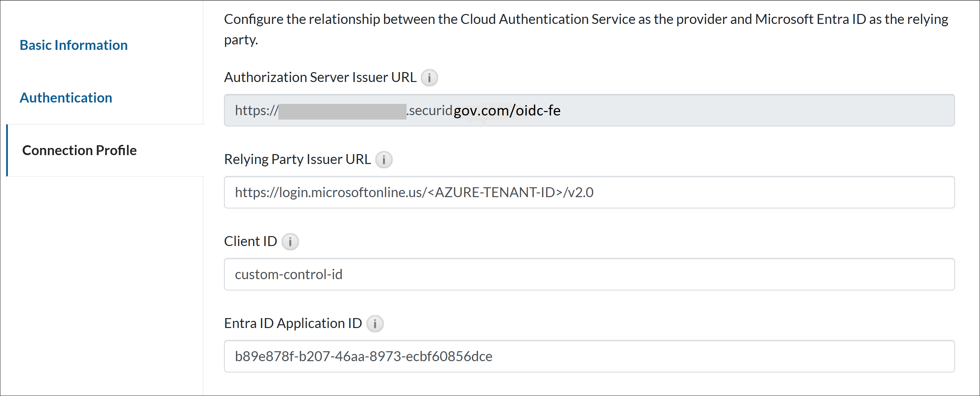Select the Client ID text box
The height and width of the screenshot is (396, 980).
590,274
